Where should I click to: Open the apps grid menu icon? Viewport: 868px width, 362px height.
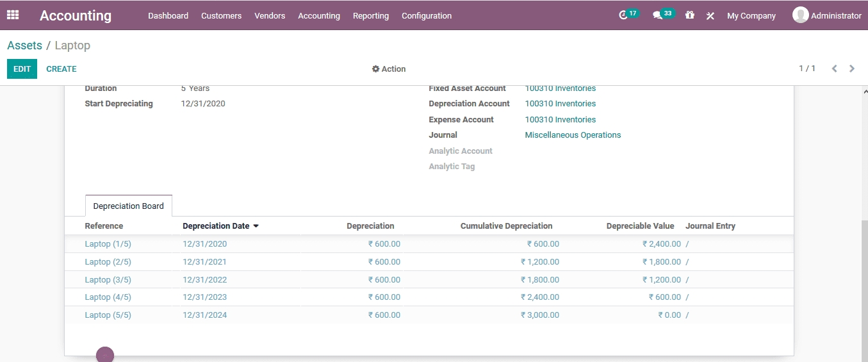point(13,15)
